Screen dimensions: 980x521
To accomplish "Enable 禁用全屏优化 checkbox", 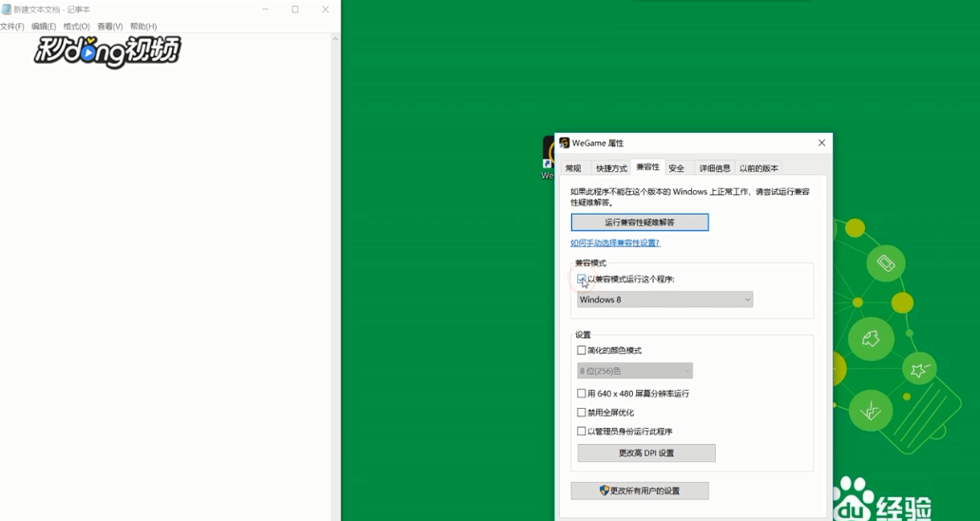I will [x=581, y=413].
